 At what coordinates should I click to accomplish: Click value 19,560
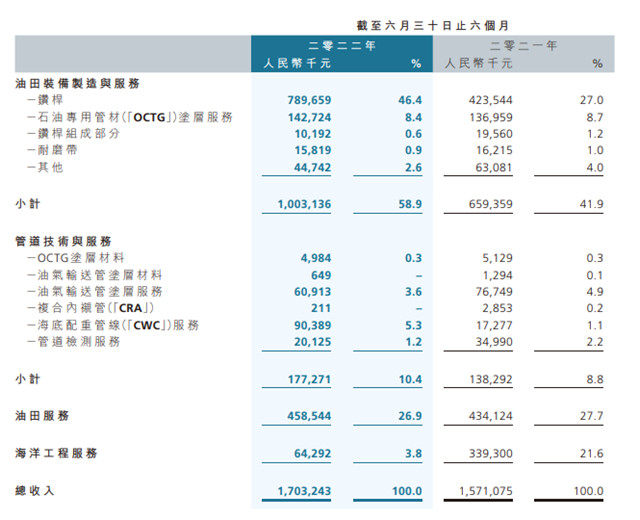click(494, 134)
